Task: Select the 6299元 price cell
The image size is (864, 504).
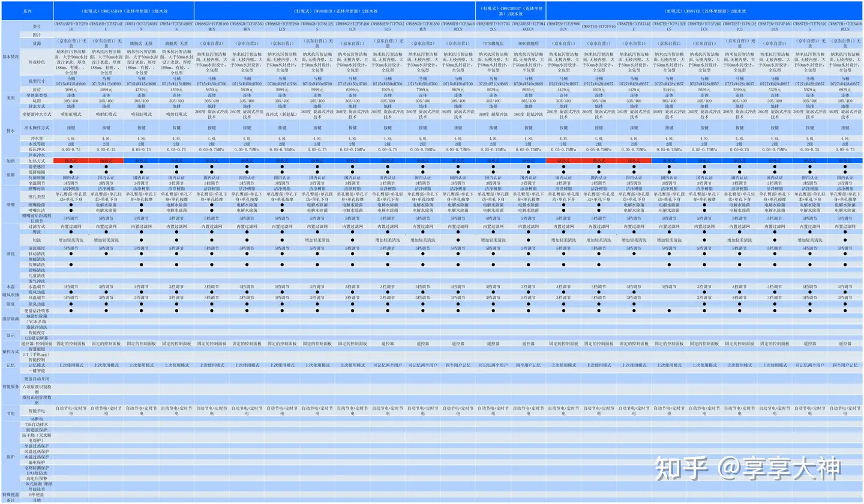Action: (352, 89)
